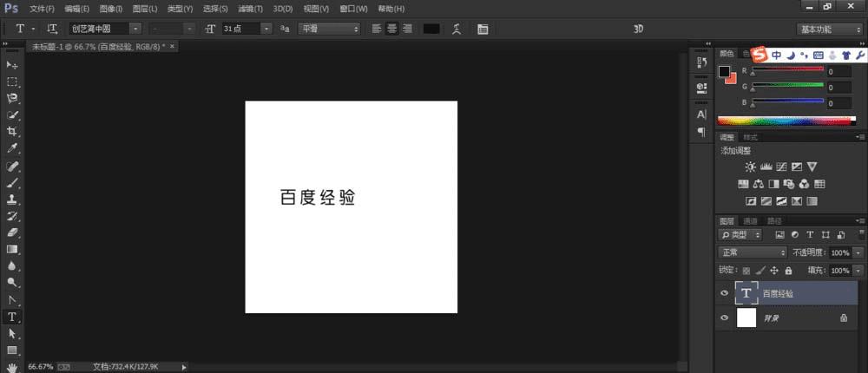Select the Eraser tool

(12, 232)
